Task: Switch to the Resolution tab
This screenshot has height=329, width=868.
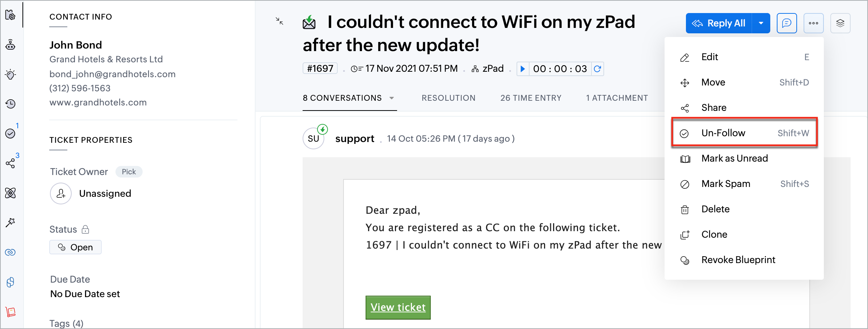Action: click(448, 98)
